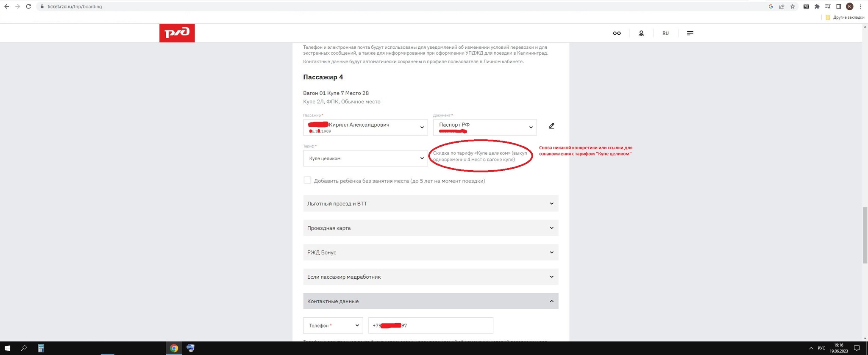Switch input language via РУС indicator
The height and width of the screenshot is (355, 868).
click(821, 348)
